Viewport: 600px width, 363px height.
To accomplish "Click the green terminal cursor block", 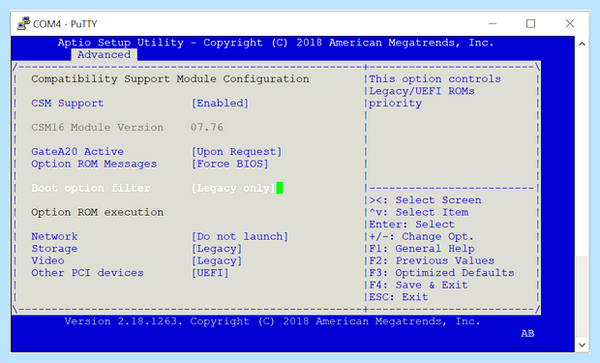I will click(x=280, y=188).
